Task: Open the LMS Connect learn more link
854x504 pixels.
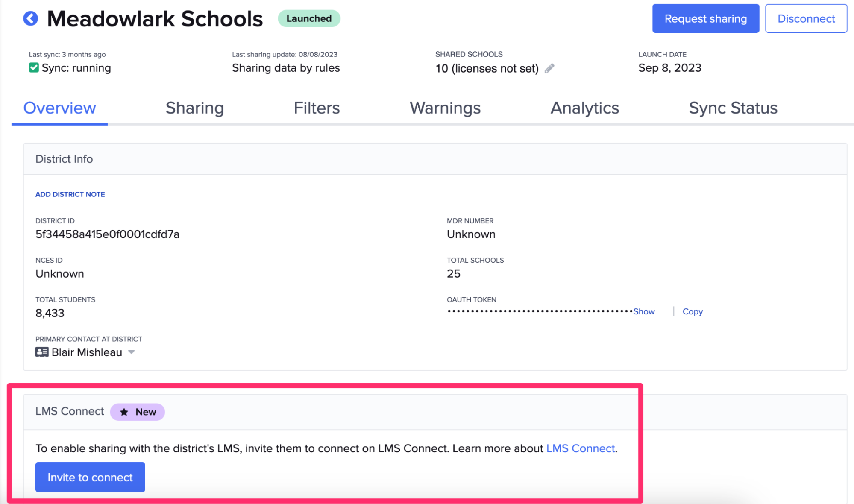Action: click(x=580, y=448)
